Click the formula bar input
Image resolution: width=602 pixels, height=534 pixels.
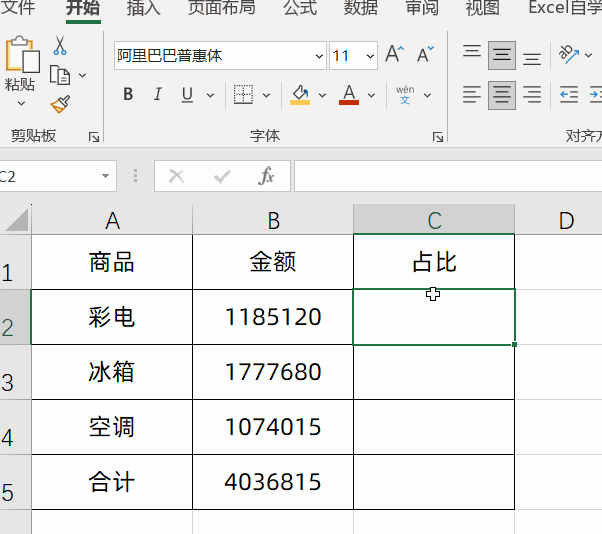[x=448, y=176]
